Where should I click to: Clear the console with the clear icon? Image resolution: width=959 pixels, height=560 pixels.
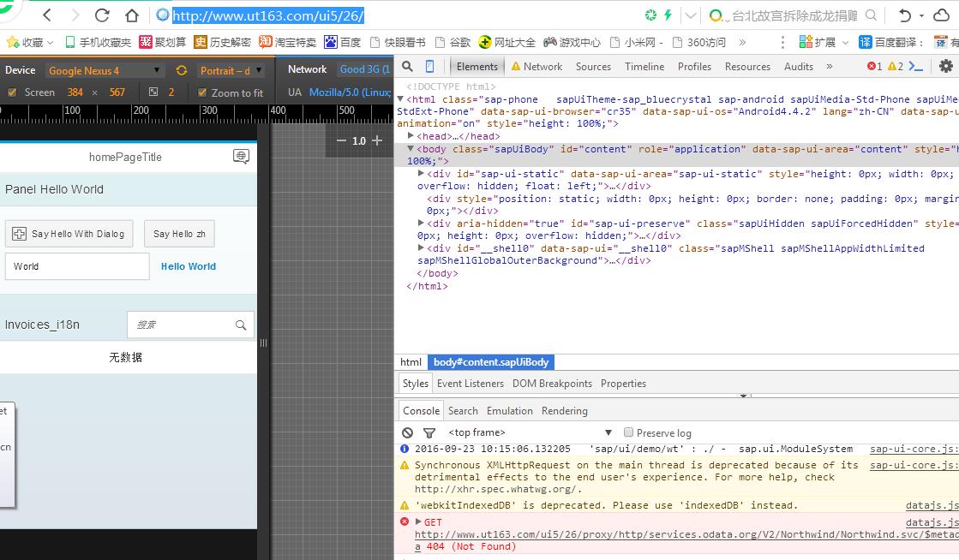click(x=407, y=432)
